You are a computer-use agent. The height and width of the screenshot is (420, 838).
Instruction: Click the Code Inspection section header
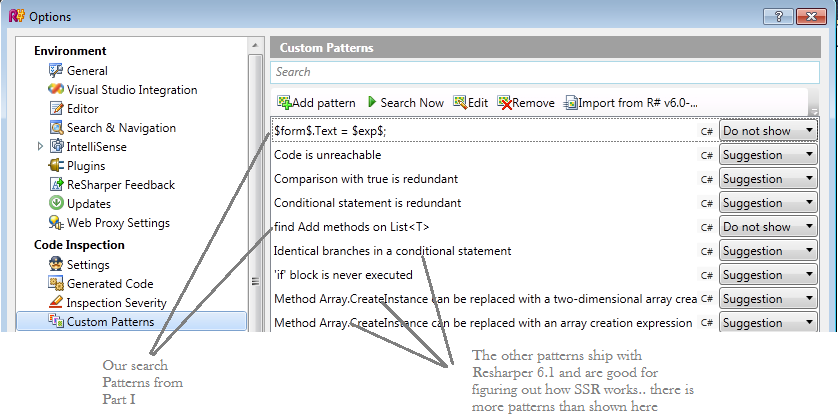pos(79,245)
